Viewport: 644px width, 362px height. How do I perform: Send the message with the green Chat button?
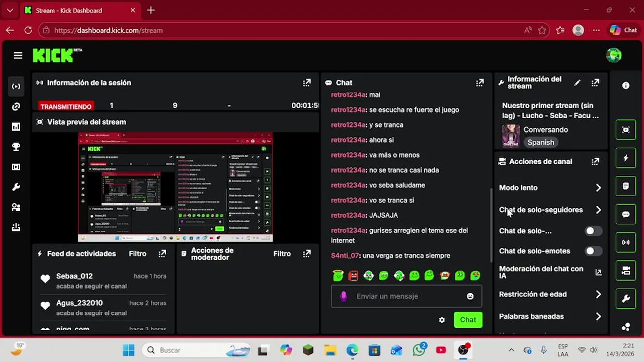coord(468,320)
